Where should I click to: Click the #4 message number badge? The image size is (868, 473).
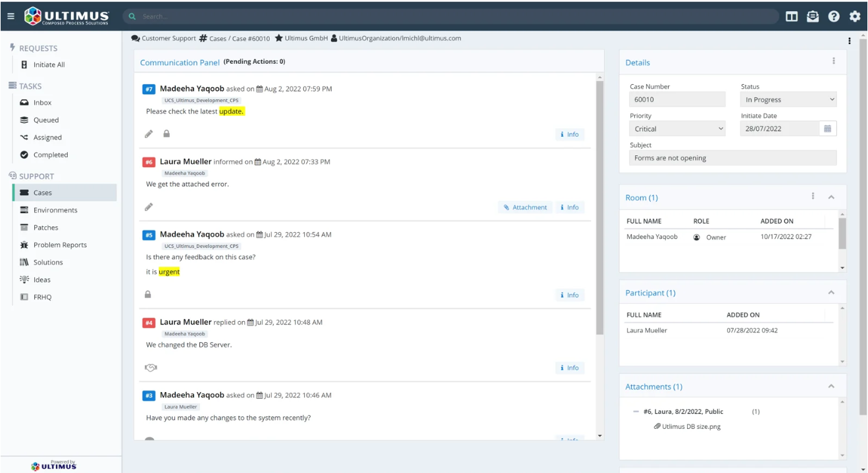coord(149,322)
